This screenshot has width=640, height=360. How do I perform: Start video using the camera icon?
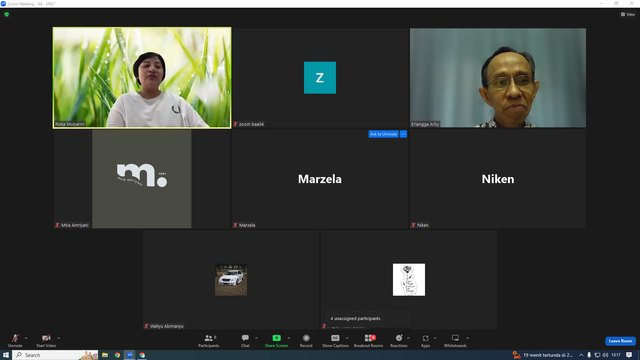tap(46, 340)
